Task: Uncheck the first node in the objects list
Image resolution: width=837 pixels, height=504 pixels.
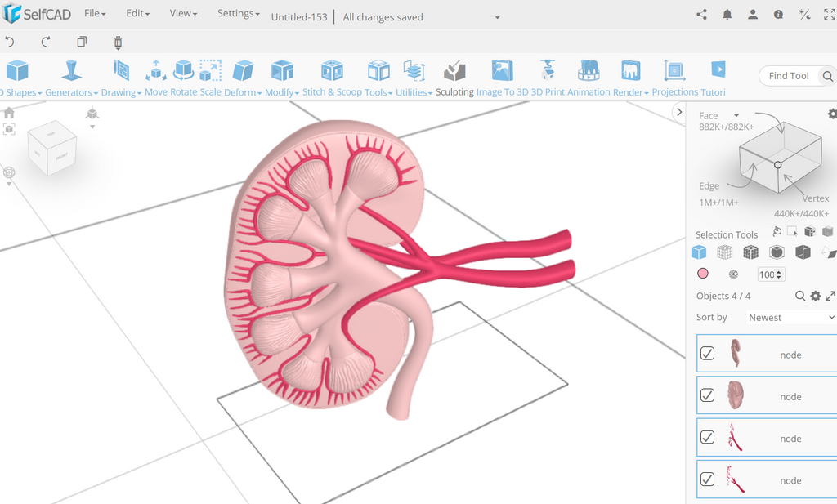Action: (707, 353)
